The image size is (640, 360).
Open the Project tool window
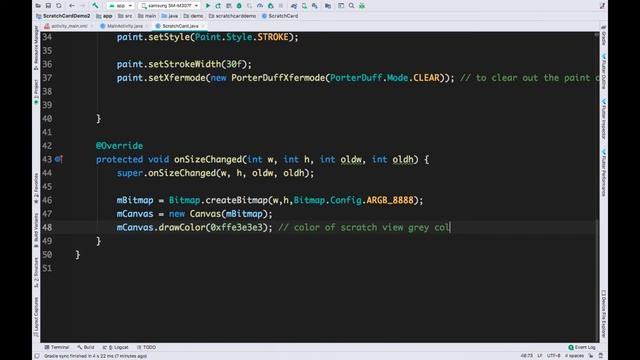[36, 91]
